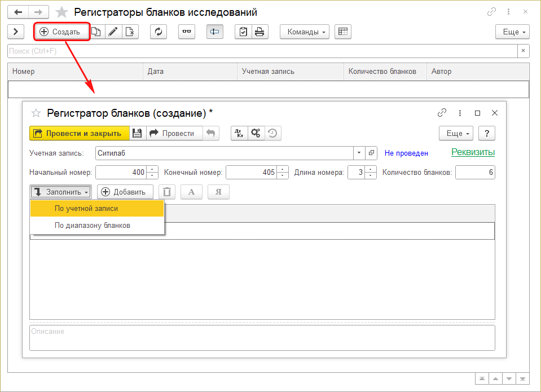Click the form's Учетная запись field Ситилаб
The width and height of the screenshot is (541, 392).
pos(225,153)
